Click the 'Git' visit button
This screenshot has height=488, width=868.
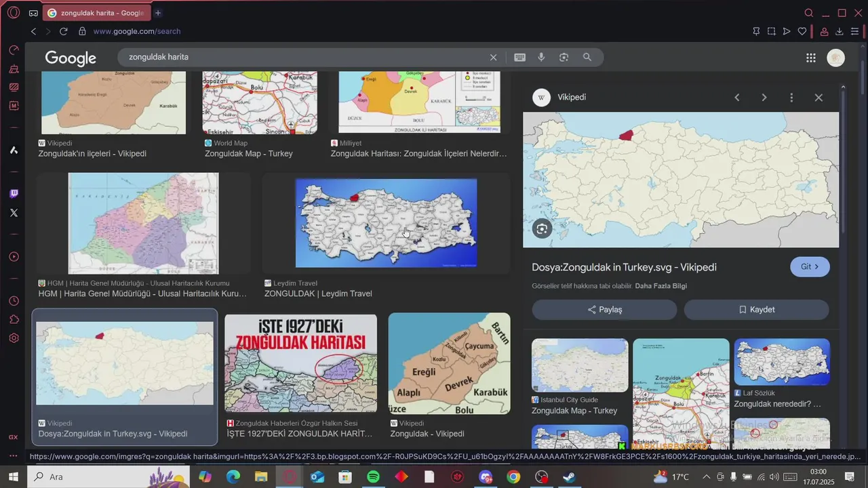pos(810,267)
